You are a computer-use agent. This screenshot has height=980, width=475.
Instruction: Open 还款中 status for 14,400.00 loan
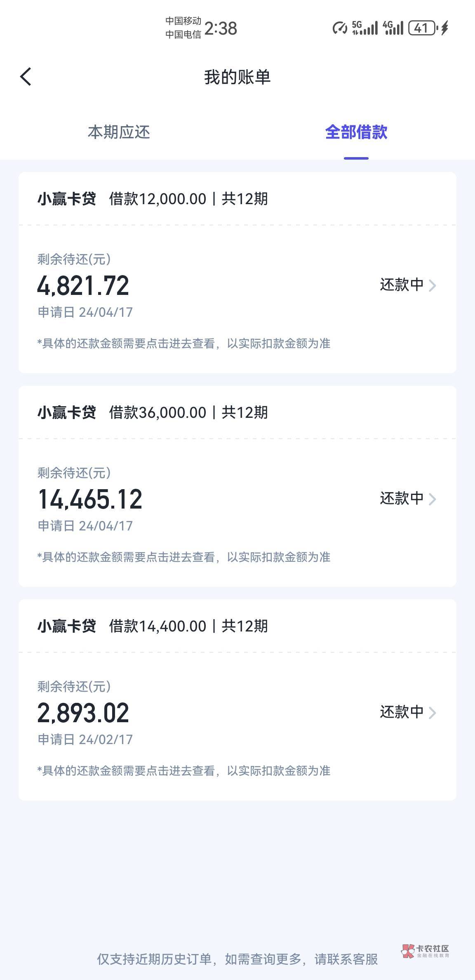[402, 712]
